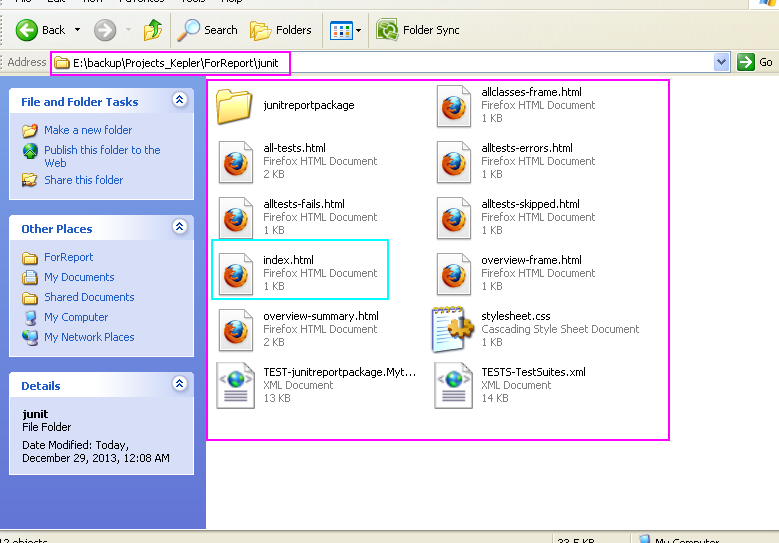The height and width of the screenshot is (543, 779).
Task: Open My Computer link in sidebar
Action: [76, 317]
